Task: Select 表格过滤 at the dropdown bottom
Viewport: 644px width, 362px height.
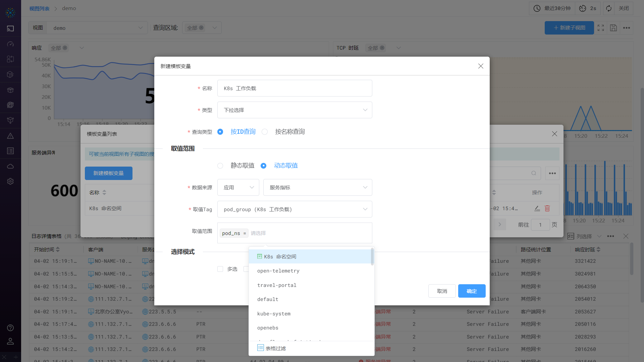Action: 275,348
